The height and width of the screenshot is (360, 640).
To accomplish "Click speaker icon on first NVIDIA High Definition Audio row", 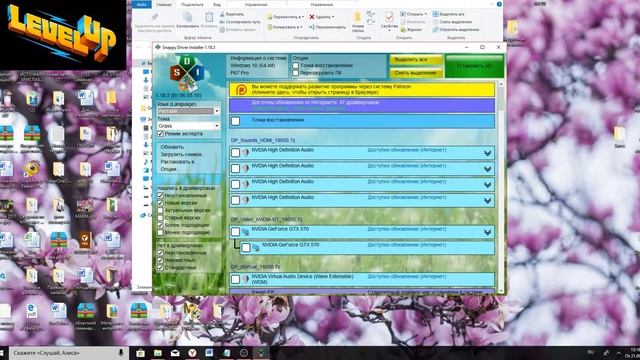I will tap(245, 153).
